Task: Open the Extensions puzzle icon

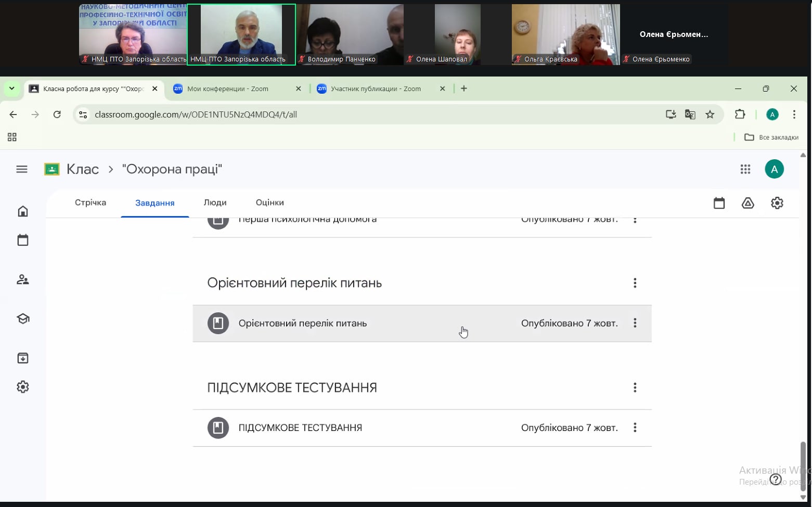Action: point(739,115)
